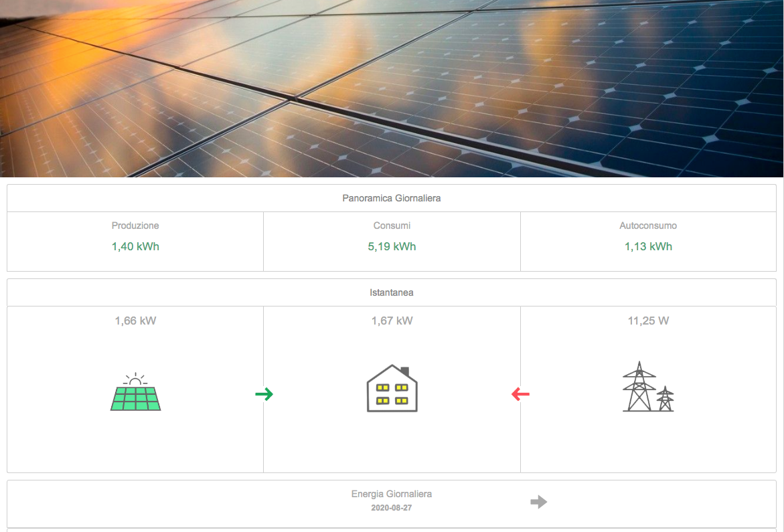Click the green solar panel icon
The width and height of the screenshot is (784, 532).
(x=135, y=391)
